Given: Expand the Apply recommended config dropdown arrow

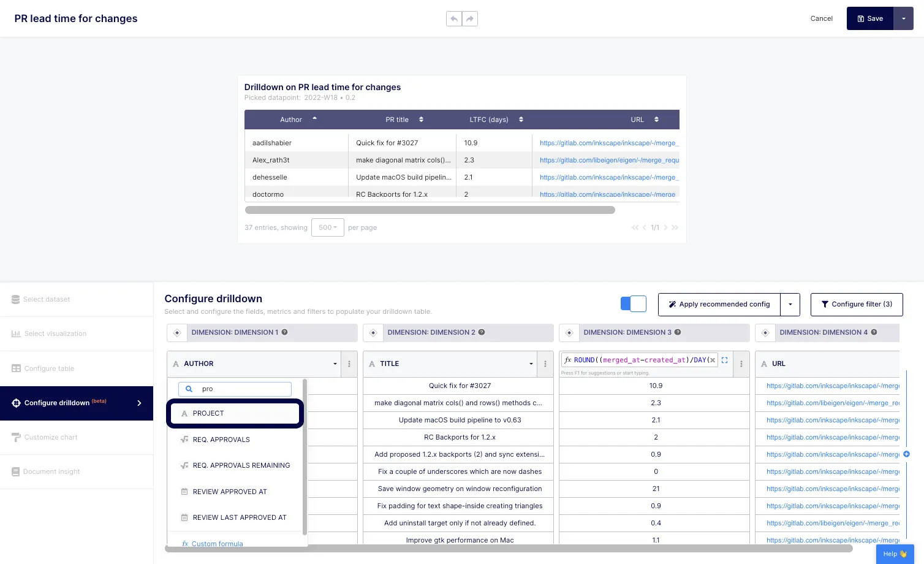Looking at the screenshot, I should pyautogui.click(x=790, y=304).
